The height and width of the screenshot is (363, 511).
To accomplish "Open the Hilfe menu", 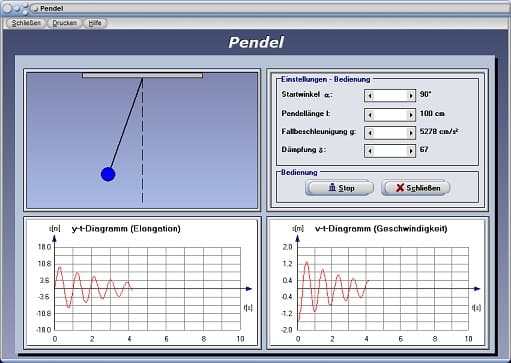I will click(x=95, y=23).
